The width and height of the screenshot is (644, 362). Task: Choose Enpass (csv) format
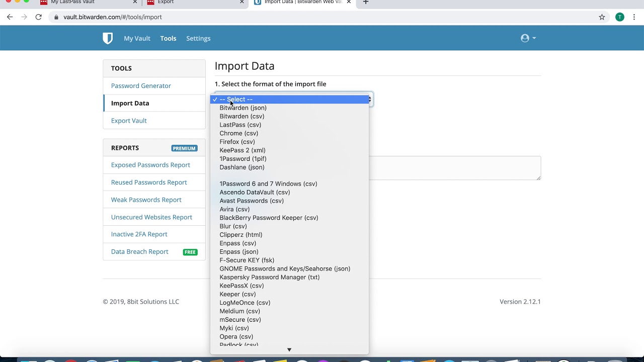click(289, 243)
